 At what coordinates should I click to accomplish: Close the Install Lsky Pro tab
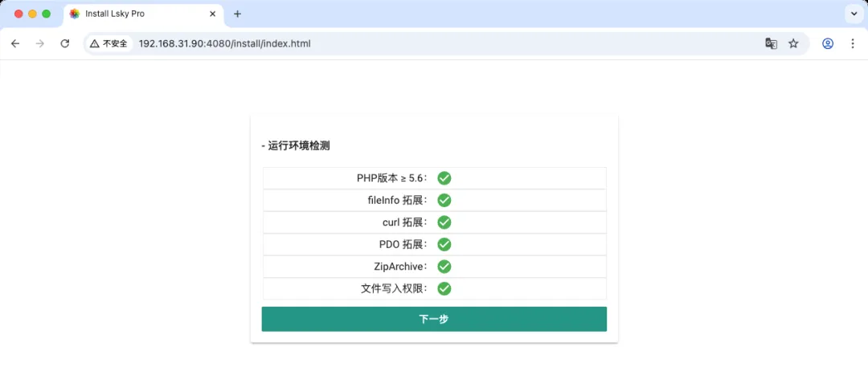[x=212, y=14]
